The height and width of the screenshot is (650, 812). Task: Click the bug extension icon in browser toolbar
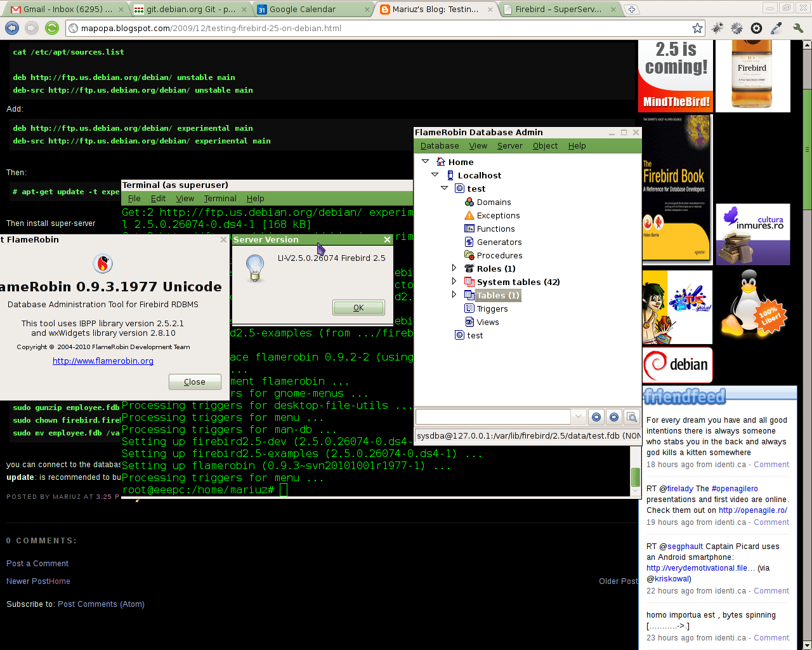pos(717,28)
